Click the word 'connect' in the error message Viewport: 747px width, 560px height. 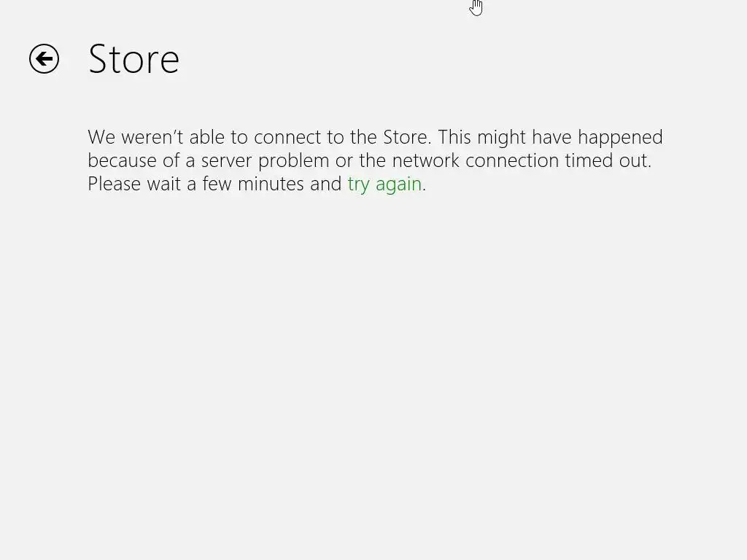tap(287, 137)
